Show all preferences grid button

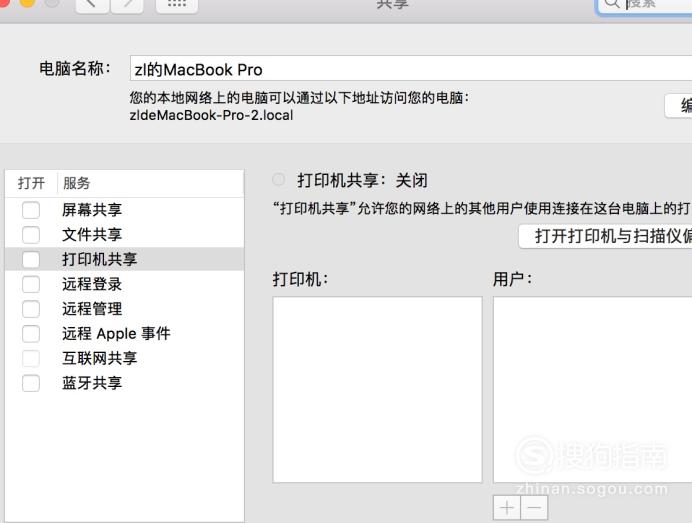coord(177,5)
